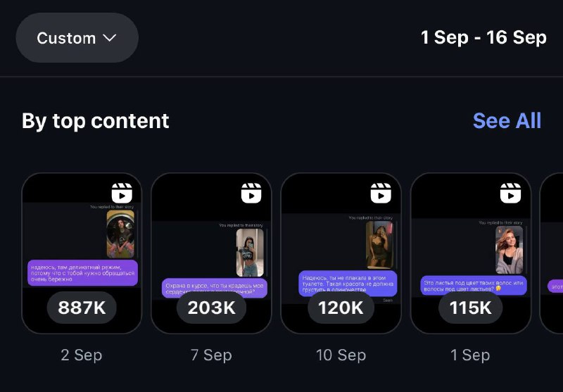
Task: Click the 1 Sep - 16 Sep date range
Action: point(483,37)
